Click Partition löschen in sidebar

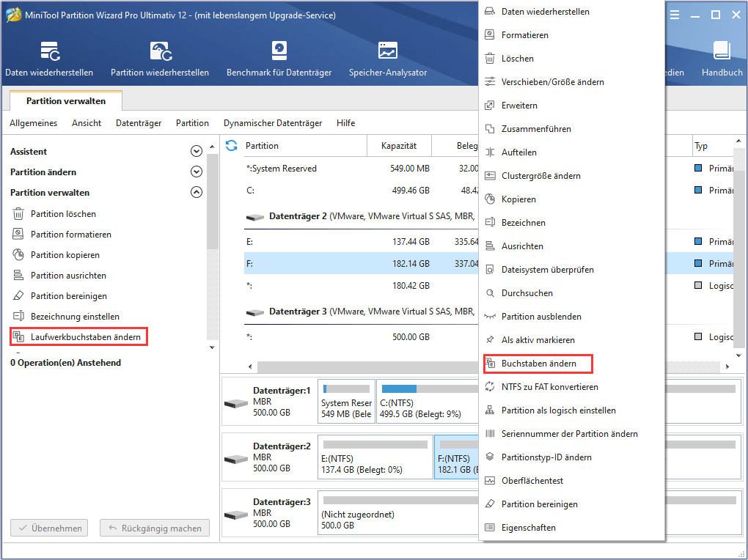point(64,214)
